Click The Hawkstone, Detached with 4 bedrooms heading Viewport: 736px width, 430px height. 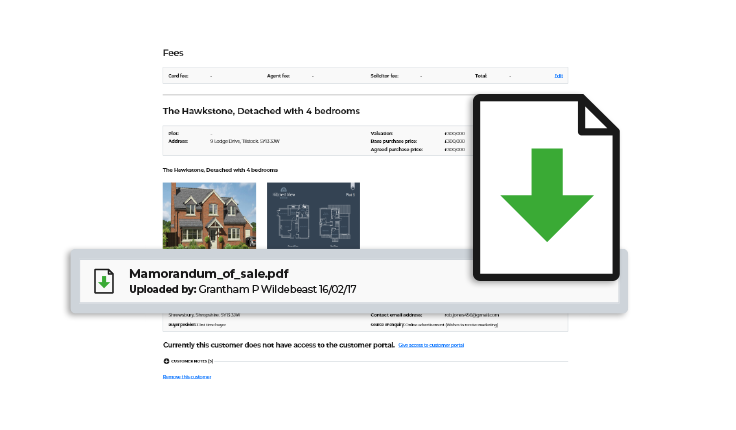click(260, 110)
